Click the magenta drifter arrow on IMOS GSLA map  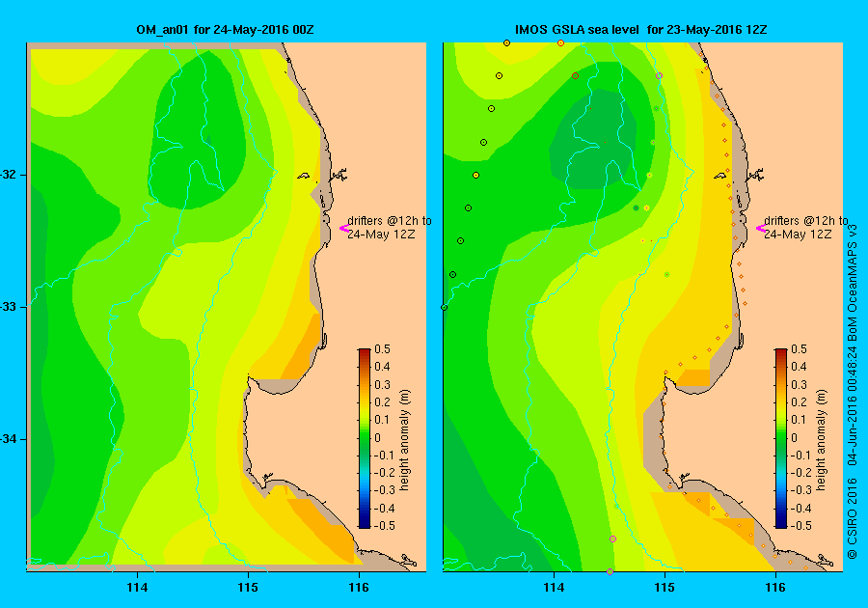pyautogui.click(x=761, y=228)
